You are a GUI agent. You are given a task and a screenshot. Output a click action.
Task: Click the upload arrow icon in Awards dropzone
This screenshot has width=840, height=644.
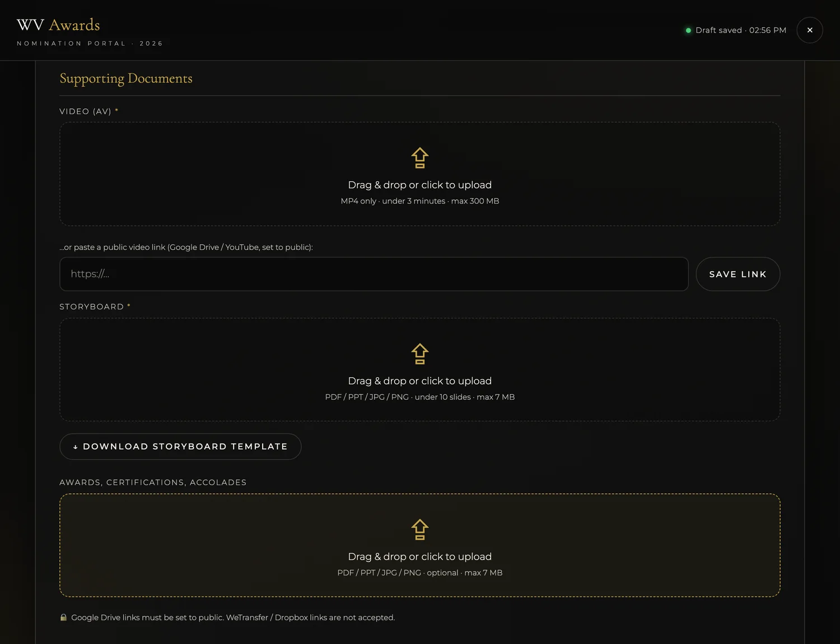pos(420,530)
